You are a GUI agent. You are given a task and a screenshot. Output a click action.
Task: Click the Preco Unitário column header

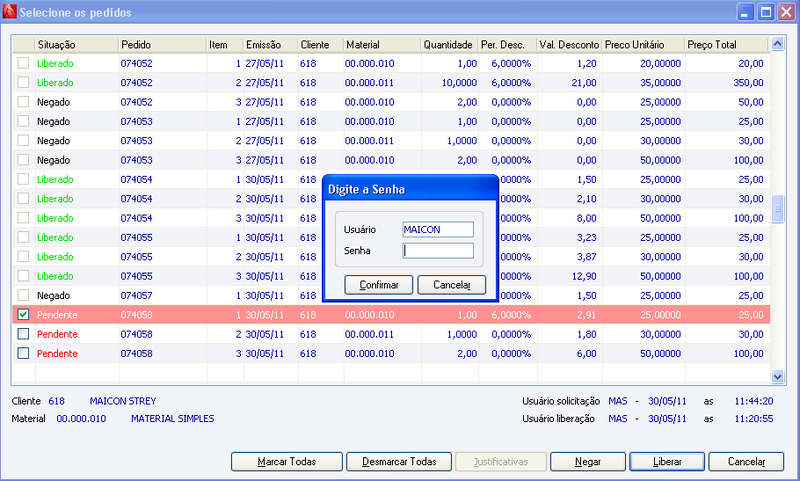(643, 45)
